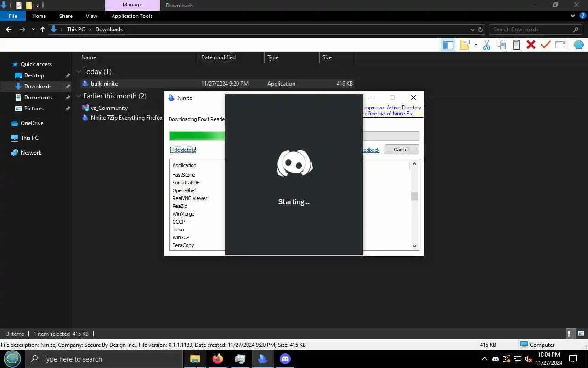Viewport: 588px width, 368px height.
Task: Go back with the Back arrow
Action: [9, 29]
